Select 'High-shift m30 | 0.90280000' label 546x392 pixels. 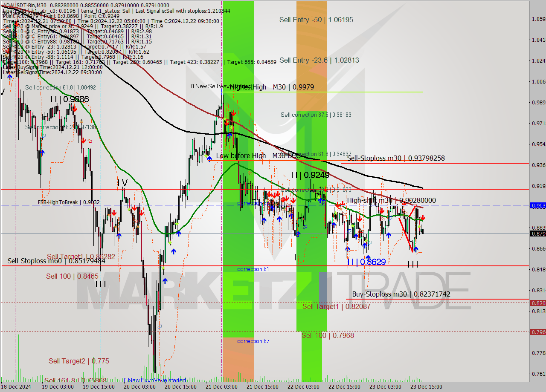392,200
